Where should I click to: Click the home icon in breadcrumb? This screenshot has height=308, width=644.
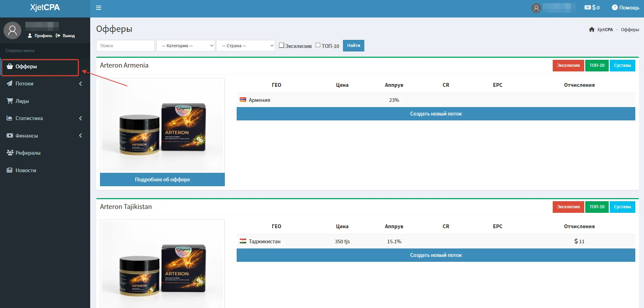coord(592,29)
